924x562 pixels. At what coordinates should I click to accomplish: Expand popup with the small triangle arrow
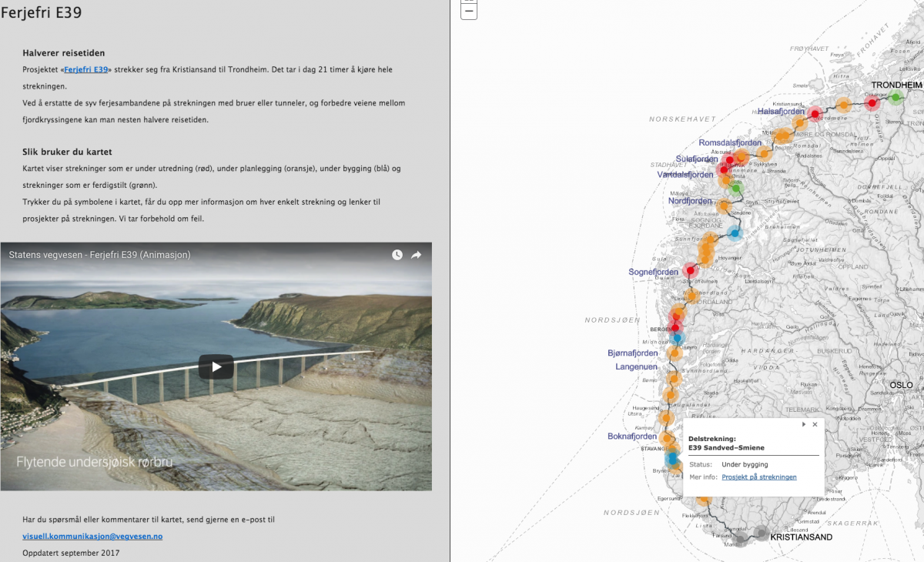click(804, 424)
